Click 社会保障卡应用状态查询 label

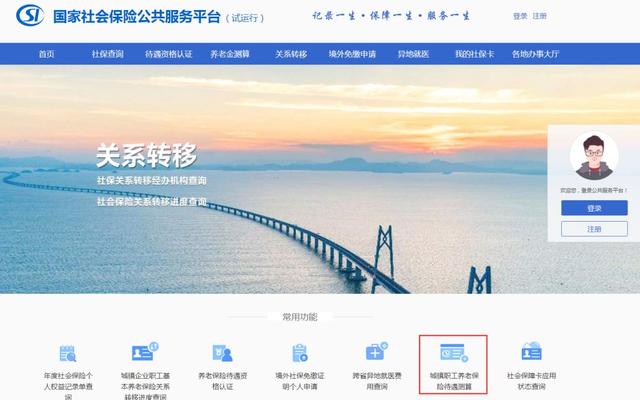[x=531, y=381]
